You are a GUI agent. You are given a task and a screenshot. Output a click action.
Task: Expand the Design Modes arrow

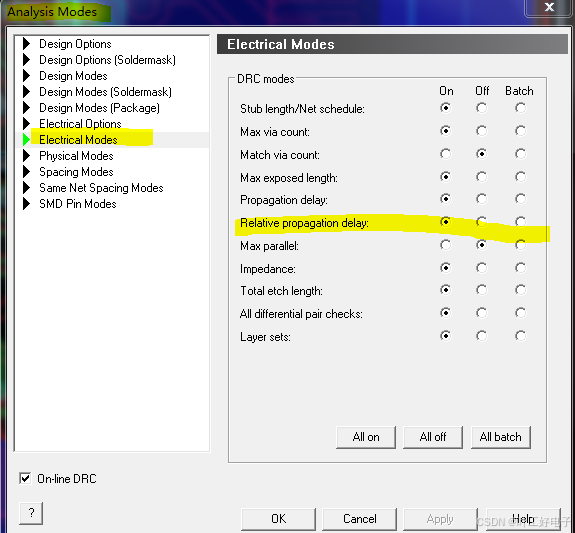[26, 76]
